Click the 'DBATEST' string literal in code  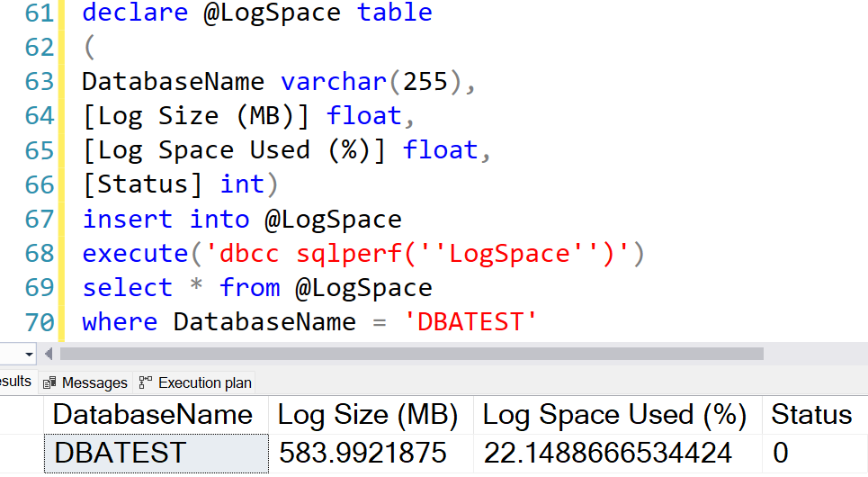tap(470, 322)
